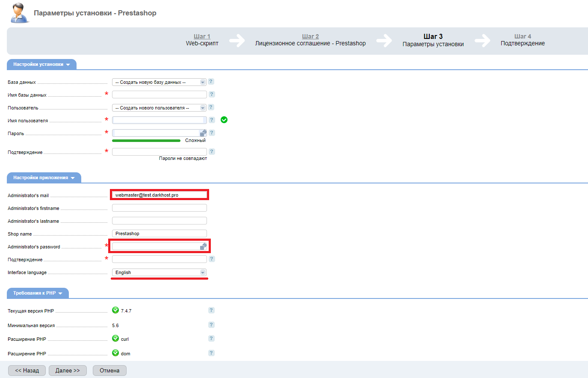Generate random password in Пароль field
The image size is (588, 378).
tap(203, 133)
